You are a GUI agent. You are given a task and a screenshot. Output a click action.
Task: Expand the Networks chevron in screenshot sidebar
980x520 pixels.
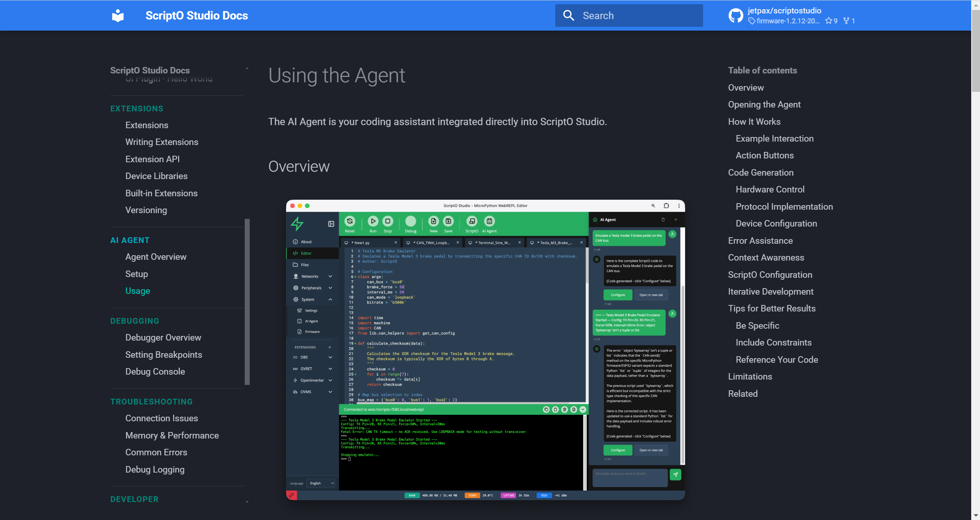click(x=330, y=276)
